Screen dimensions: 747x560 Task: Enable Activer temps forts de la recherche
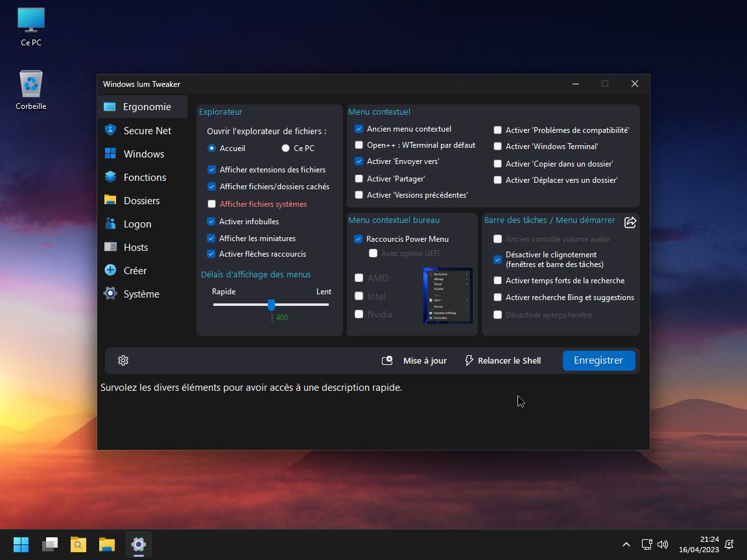coord(497,281)
